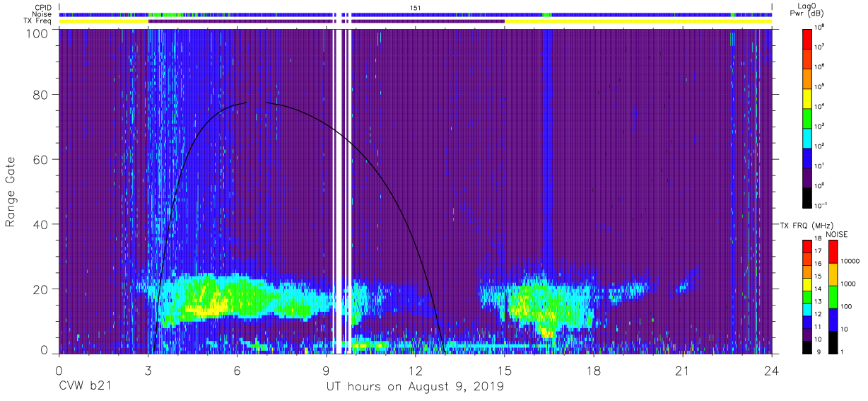Click the 'NOISE' legend title

[x=836, y=234]
